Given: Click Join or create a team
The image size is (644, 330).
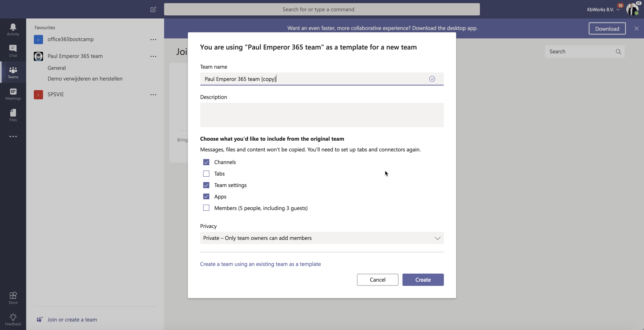Looking at the screenshot, I should 72,319.
